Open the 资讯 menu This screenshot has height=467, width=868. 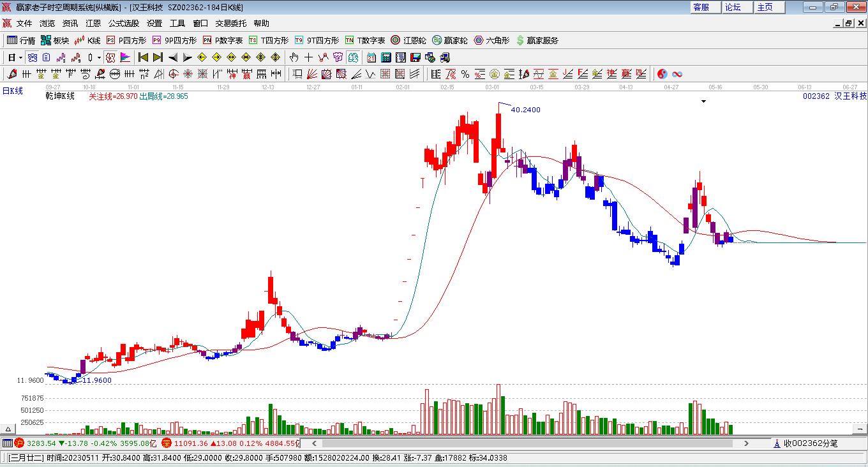click(x=70, y=24)
